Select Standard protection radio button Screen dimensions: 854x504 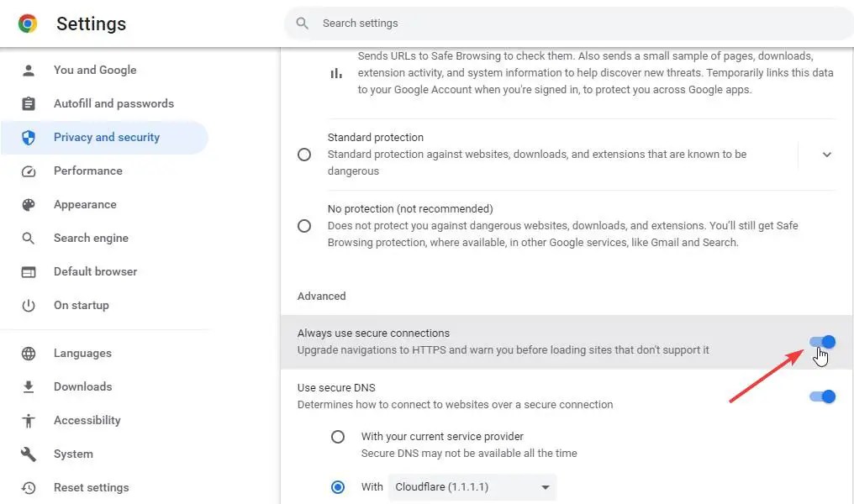click(304, 155)
